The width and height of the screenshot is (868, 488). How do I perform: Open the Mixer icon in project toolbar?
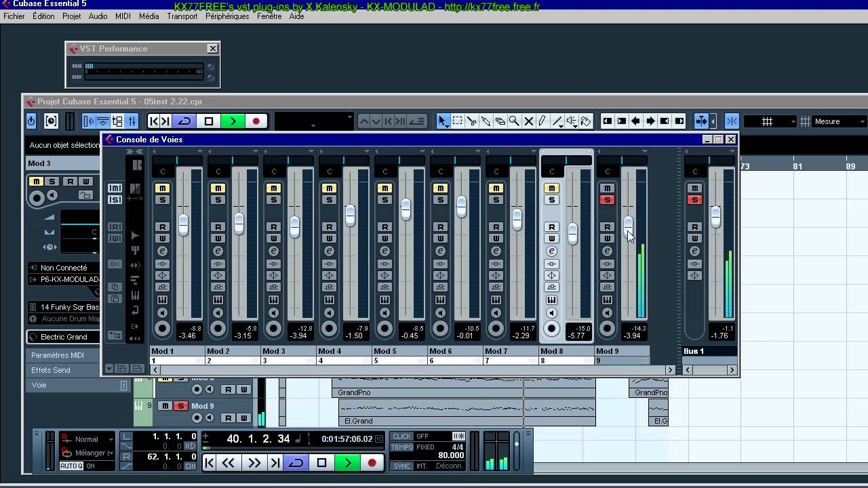tap(132, 121)
